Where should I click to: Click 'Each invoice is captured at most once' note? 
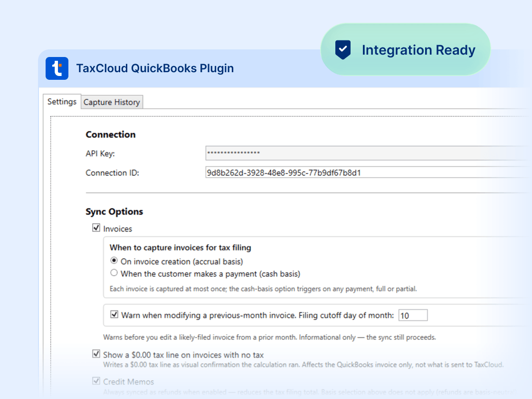(263, 289)
